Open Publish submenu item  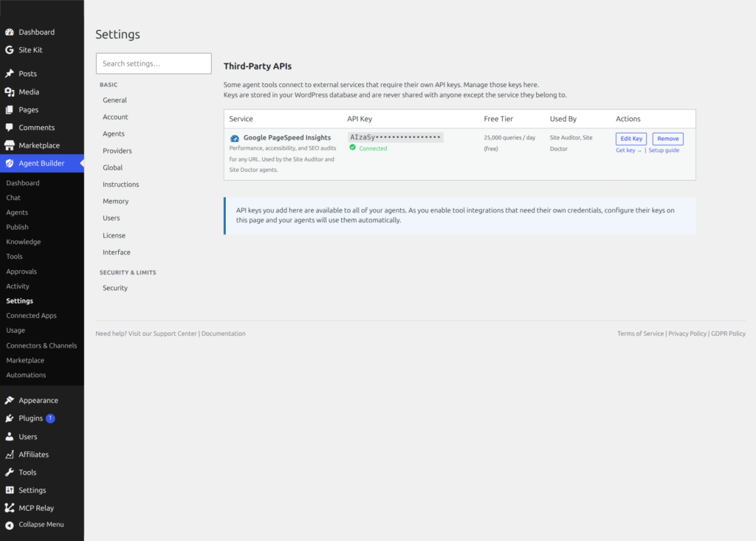click(x=18, y=227)
